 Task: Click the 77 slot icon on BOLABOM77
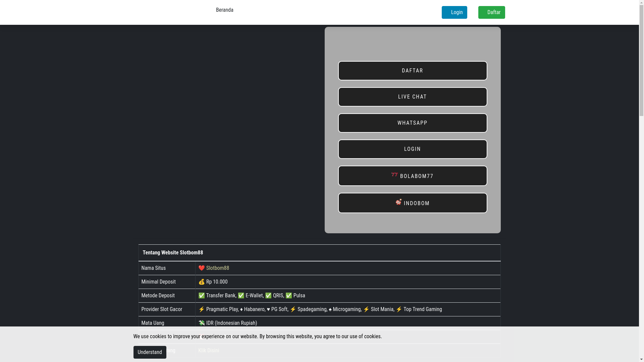[x=394, y=175]
